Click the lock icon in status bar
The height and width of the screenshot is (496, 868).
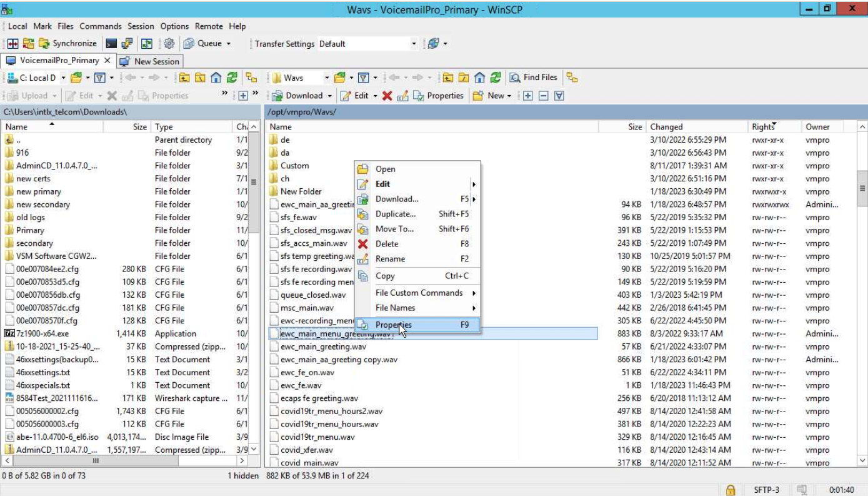[730, 490]
